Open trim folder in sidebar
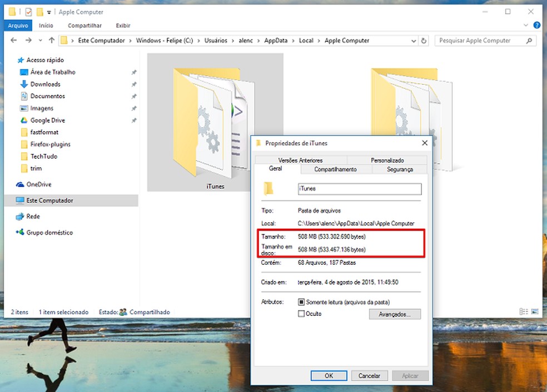Viewport: 547px width, 392px height. point(36,168)
